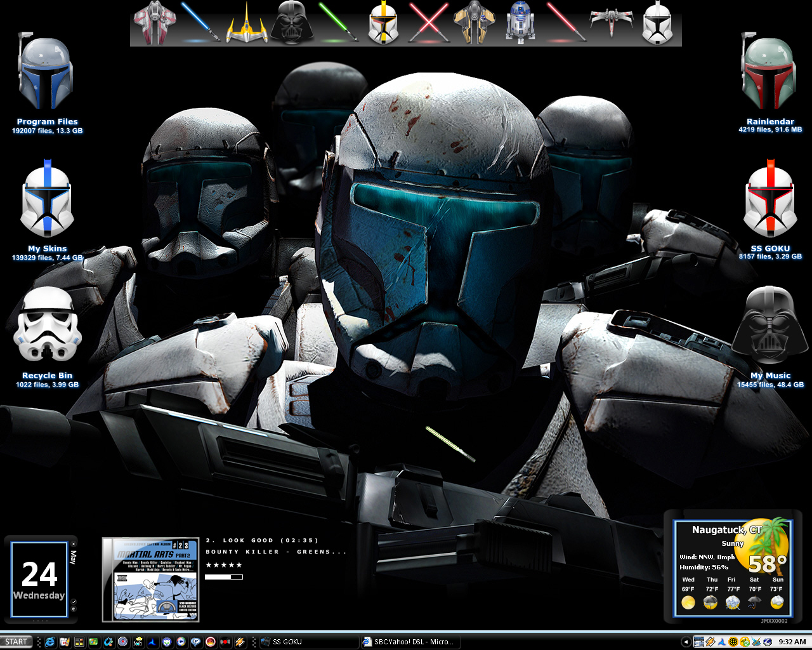
Task: Click the small button below the calendar checkmark
Action: (x=74, y=609)
